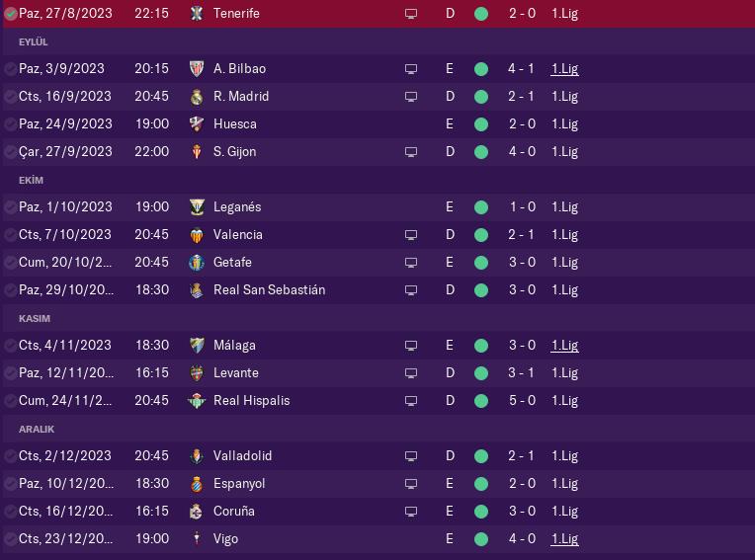This screenshot has width=755, height=560.
Task: Select the Leganés fixture team name
Action: tap(237, 207)
